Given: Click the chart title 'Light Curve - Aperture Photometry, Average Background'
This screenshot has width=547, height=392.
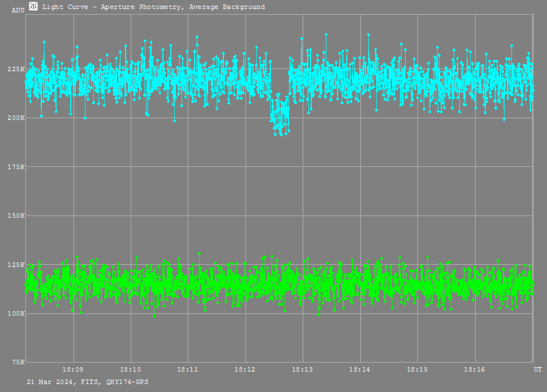Looking at the screenshot, I should [153, 7].
